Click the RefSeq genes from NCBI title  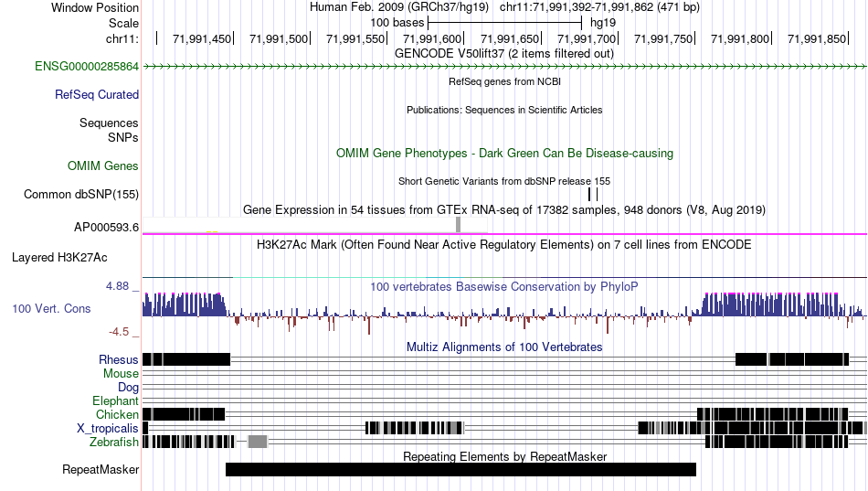[504, 81]
